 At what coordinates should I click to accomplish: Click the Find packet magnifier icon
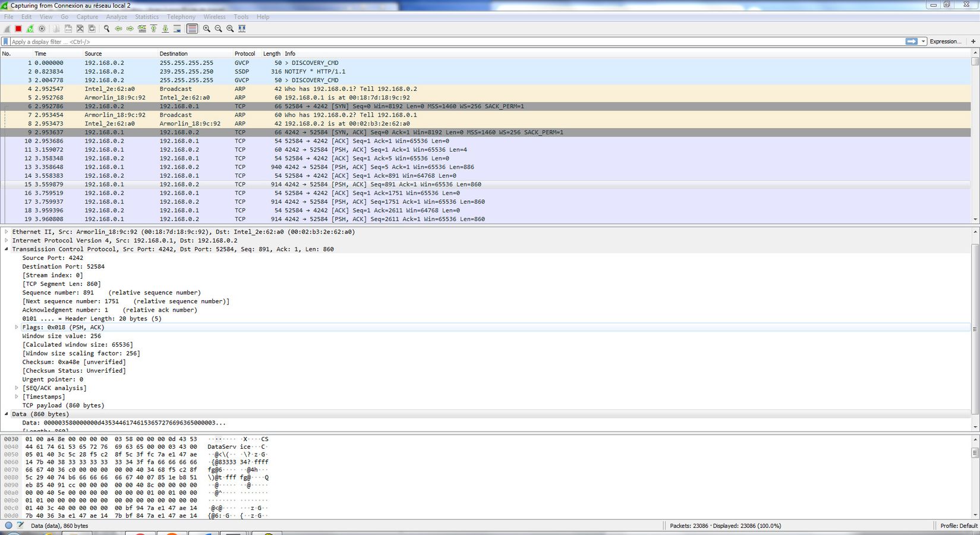(x=107, y=29)
